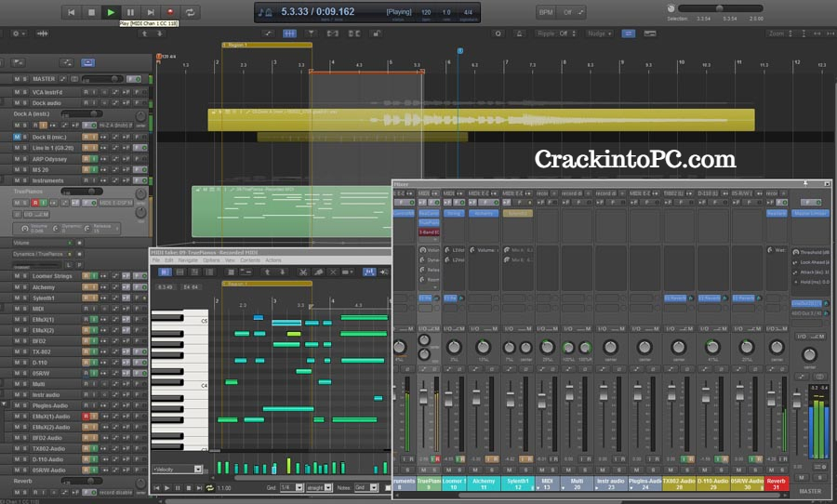
Task: Open Actions menu in MIDI editor
Action: (273, 260)
